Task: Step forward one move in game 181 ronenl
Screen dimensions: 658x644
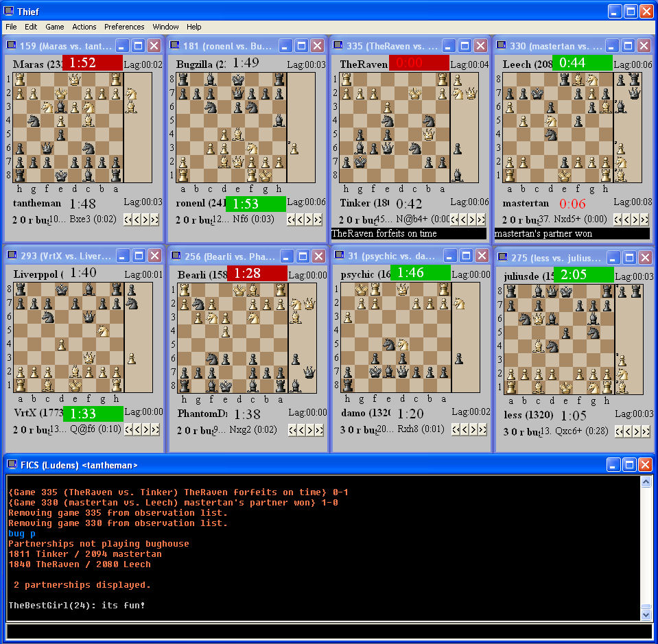Action: 309,219
